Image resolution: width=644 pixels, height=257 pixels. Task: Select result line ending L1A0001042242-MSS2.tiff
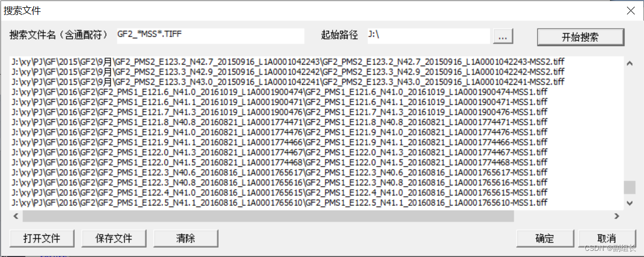pyautogui.click(x=288, y=72)
